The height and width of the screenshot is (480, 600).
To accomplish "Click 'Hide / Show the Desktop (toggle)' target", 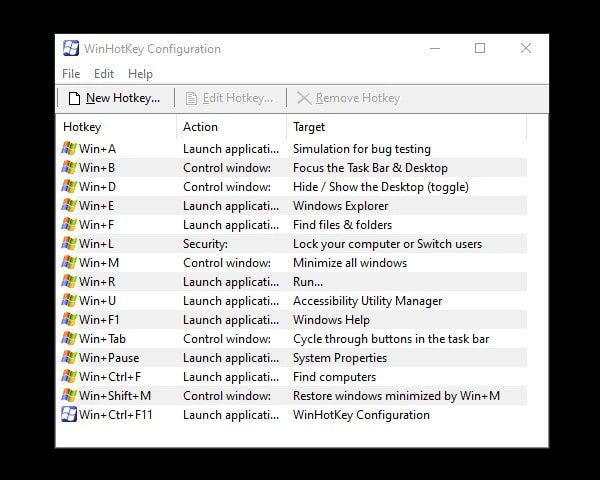I will (x=381, y=187).
